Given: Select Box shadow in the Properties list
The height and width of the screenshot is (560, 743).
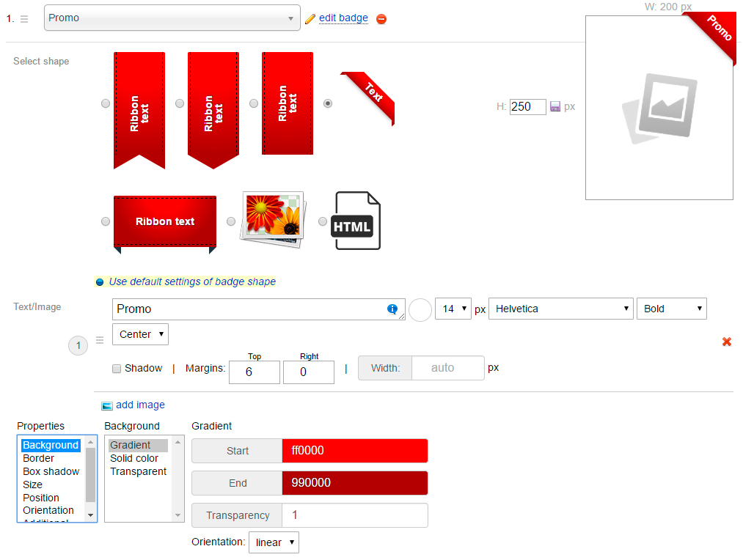Looking at the screenshot, I should tap(51, 471).
